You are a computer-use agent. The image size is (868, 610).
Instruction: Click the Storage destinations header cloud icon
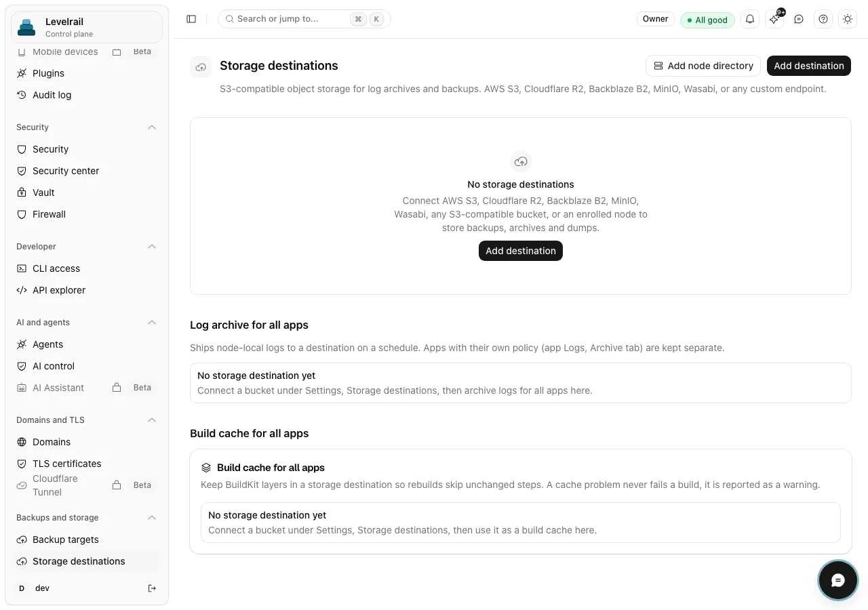point(201,66)
